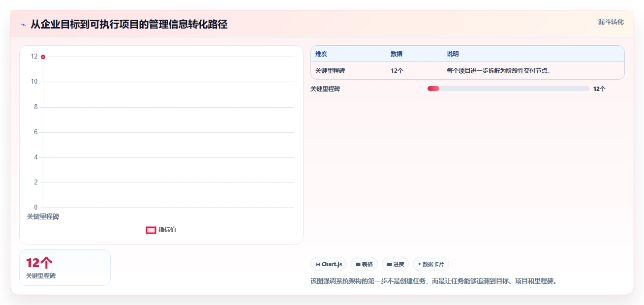Screen dimensions: 644x305
Task: Click the data point at value 12
Action: (43, 57)
